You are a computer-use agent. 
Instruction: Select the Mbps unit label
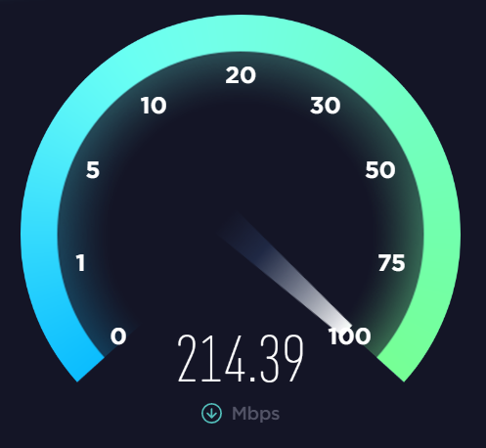point(255,414)
